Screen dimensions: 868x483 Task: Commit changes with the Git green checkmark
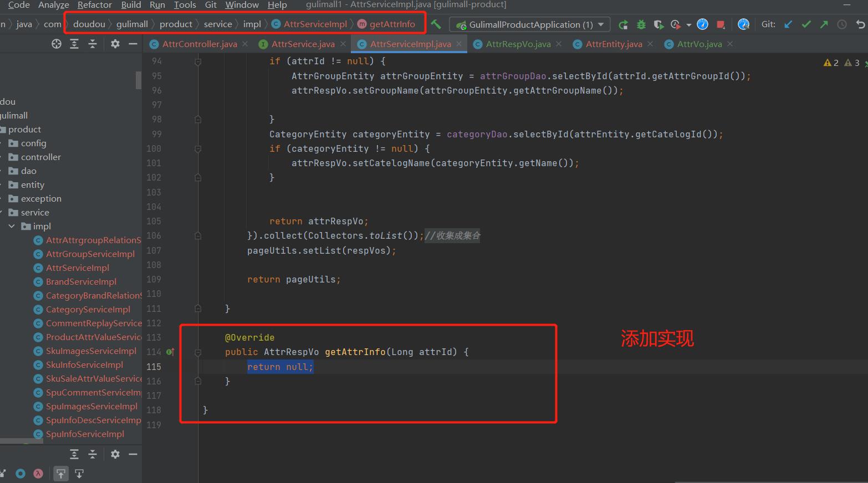tap(806, 24)
